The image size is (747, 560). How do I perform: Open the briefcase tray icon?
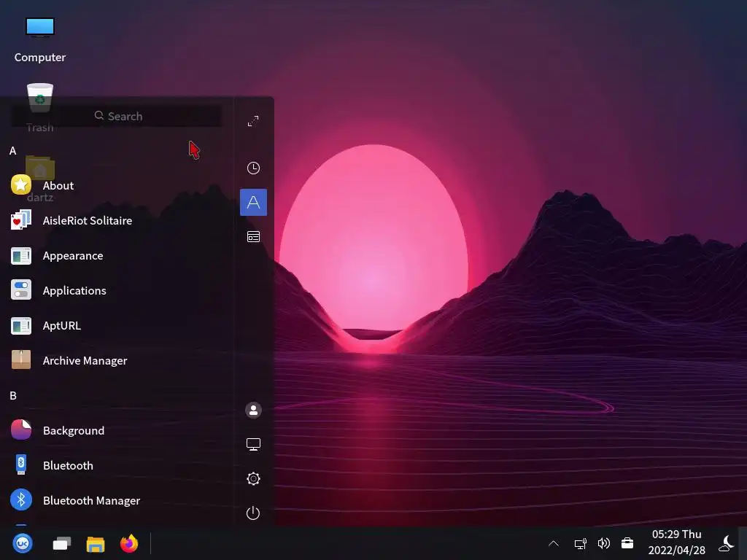pos(627,543)
